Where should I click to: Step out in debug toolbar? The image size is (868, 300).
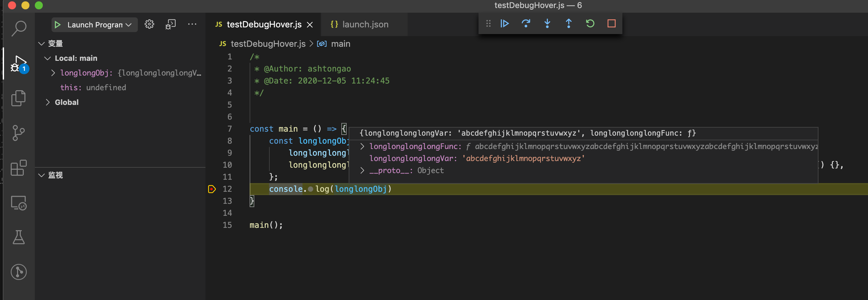pos(569,23)
